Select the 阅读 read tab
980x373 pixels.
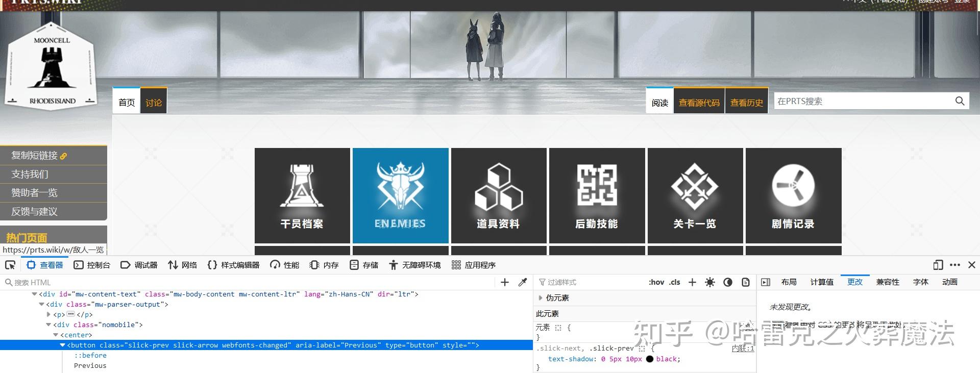(659, 102)
